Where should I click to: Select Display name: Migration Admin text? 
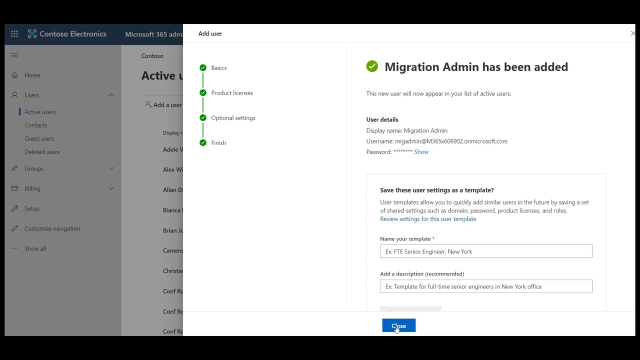[x=407, y=131]
